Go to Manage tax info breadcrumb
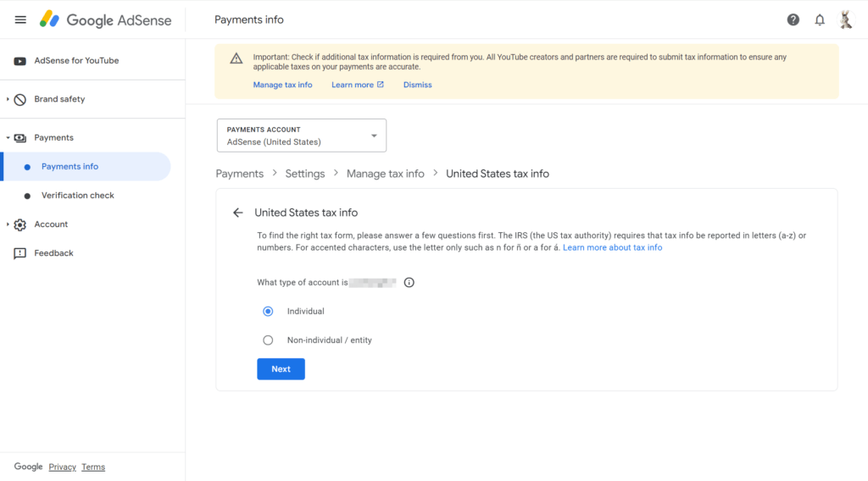The height and width of the screenshot is (481, 868). point(386,174)
